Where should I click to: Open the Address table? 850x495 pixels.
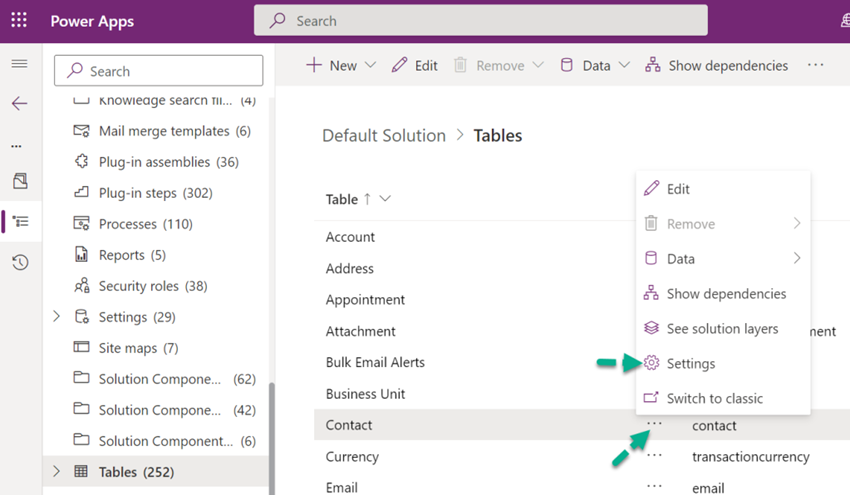click(x=350, y=268)
